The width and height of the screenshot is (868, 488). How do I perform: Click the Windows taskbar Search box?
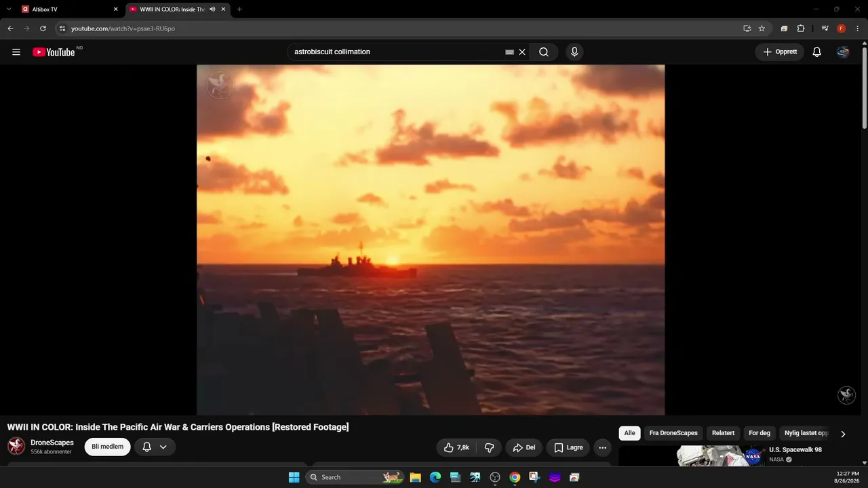coord(355,477)
